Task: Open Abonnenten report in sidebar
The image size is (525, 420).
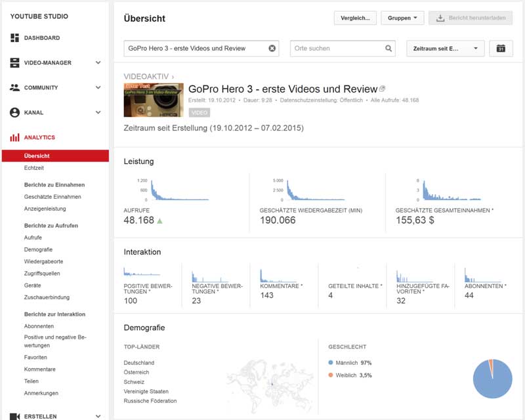Action: click(x=39, y=326)
